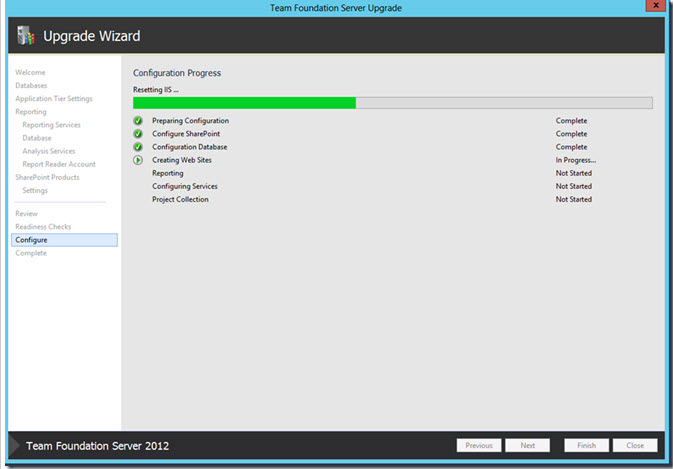
Task: Select the Welcome step in sidebar
Action: pos(30,72)
